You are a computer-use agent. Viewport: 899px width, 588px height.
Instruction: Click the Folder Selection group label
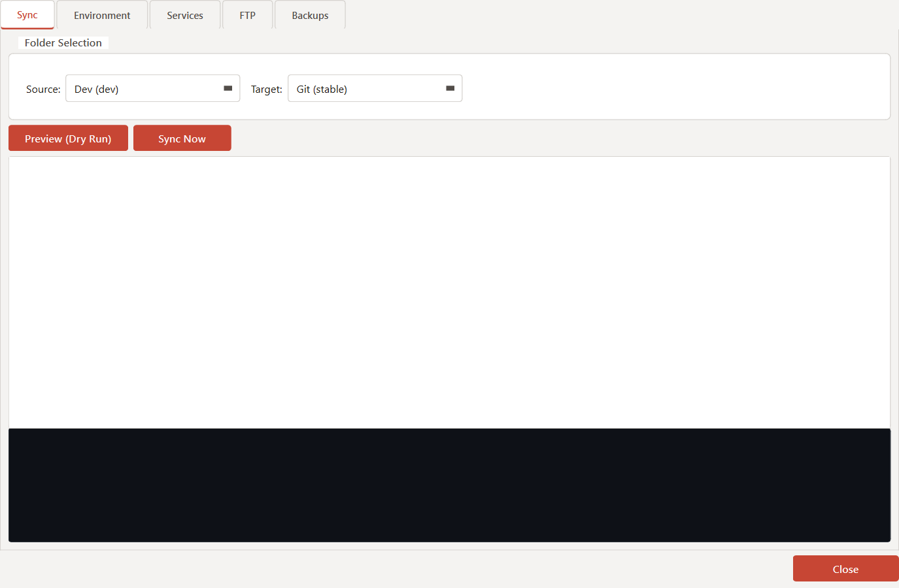(x=63, y=42)
